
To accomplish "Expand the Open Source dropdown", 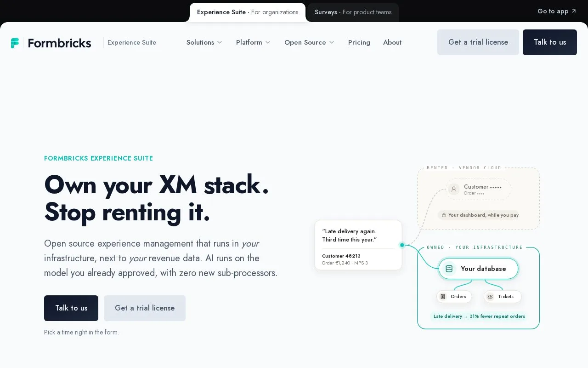I will click(309, 42).
